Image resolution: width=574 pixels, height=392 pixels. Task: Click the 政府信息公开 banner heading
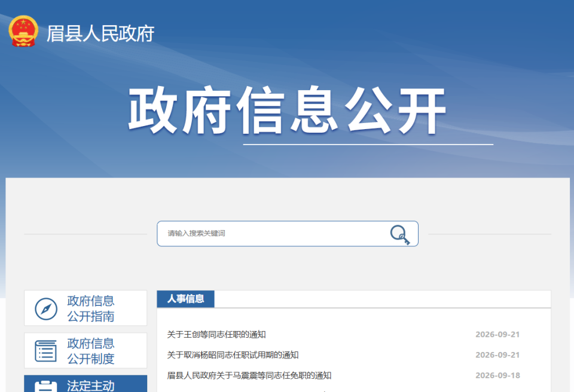pos(288,111)
